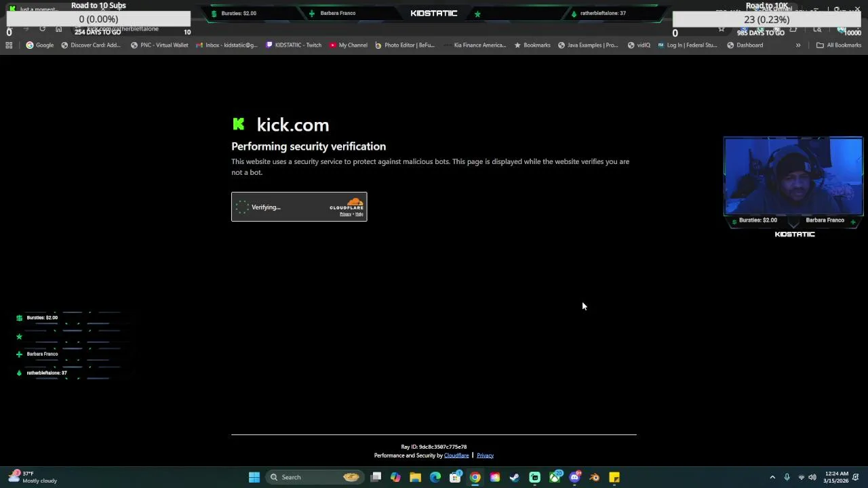Open the network status tray icon
This screenshot has width=868, height=488.
click(x=802, y=477)
